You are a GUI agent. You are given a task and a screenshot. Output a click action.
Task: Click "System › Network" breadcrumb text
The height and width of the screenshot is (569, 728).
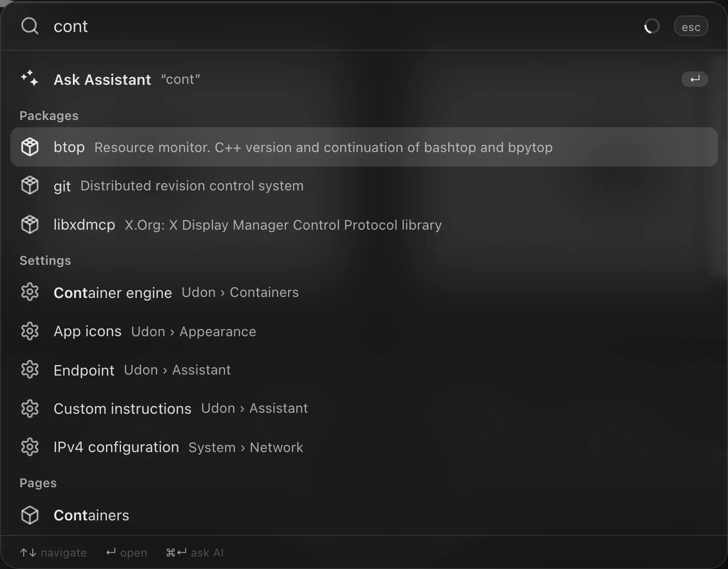click(x=246, y=447)
